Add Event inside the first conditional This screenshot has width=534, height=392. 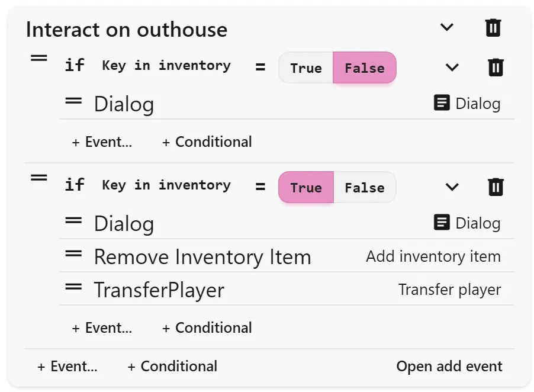[102, 142]
